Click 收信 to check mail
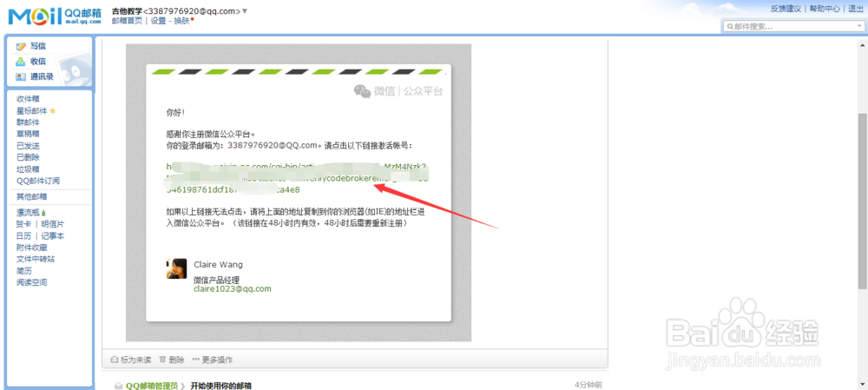Viewport: 868px width, 390px height. coord(38,62)
